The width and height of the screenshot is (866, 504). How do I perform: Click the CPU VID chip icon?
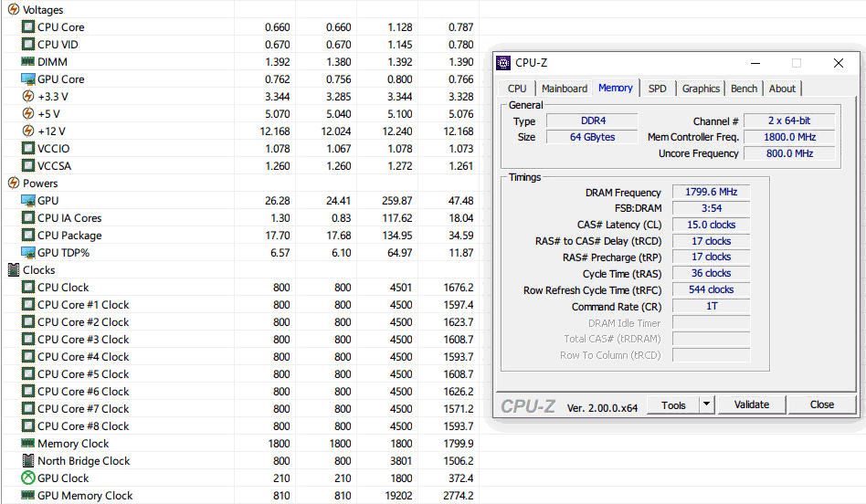click(27, 44)
